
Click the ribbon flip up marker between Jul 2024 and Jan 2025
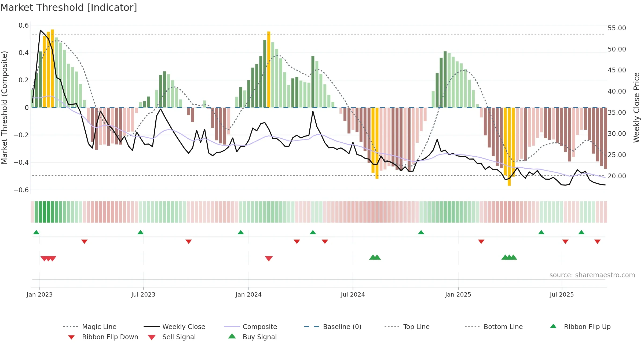[x=421, y=232]
